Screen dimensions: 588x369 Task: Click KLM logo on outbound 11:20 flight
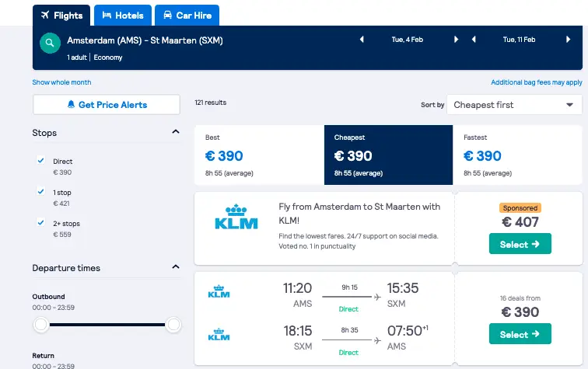point(219,291)
